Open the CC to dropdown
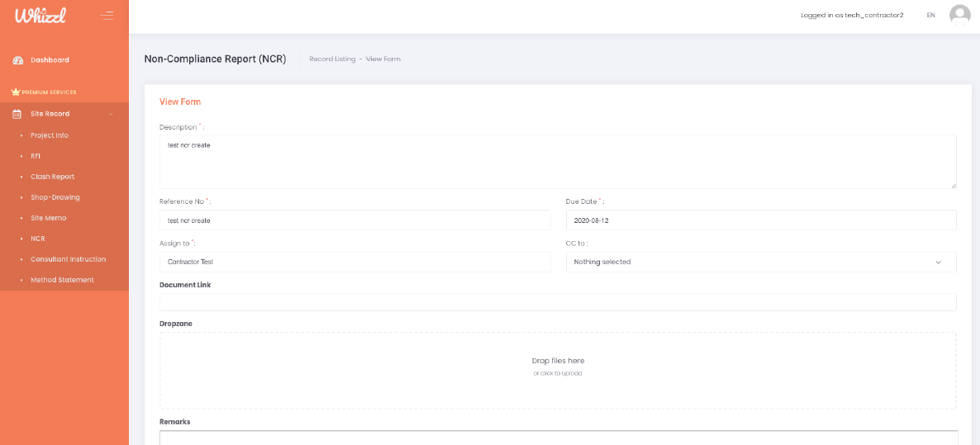Screen dimensions: 980x445 [x=760, y=262]
